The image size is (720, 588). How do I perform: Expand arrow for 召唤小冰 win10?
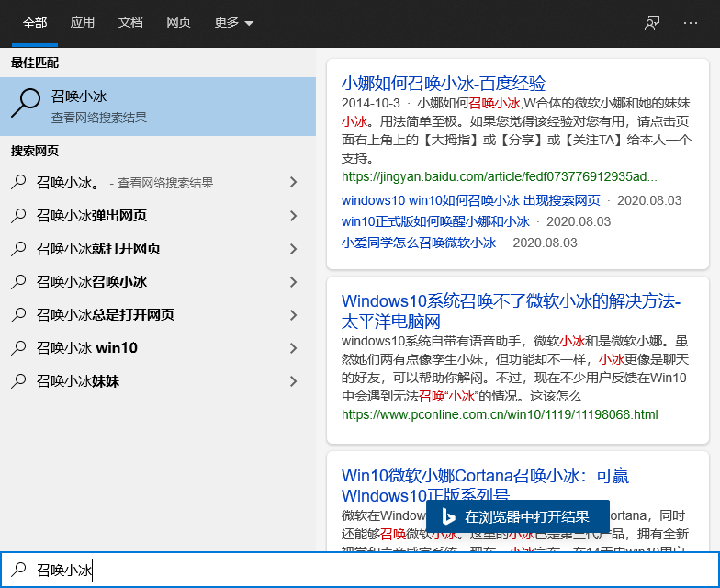[x=294, y=347]
